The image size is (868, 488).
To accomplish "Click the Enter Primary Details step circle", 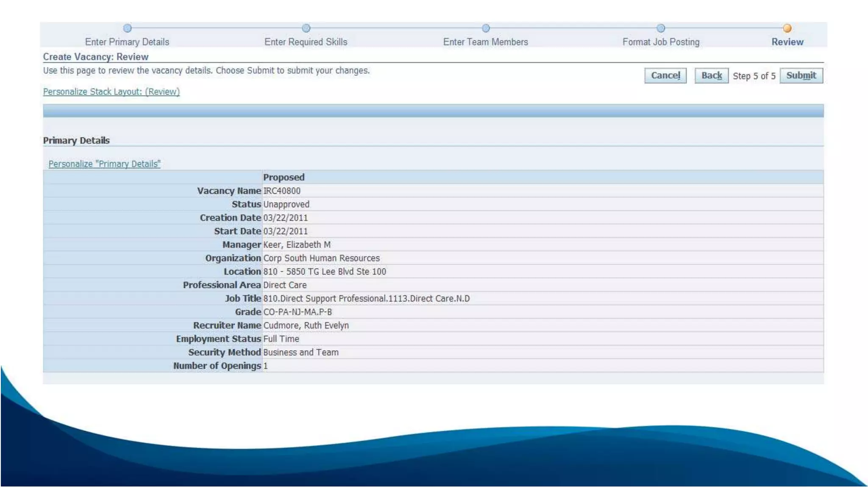I will [x=127, y=28].
